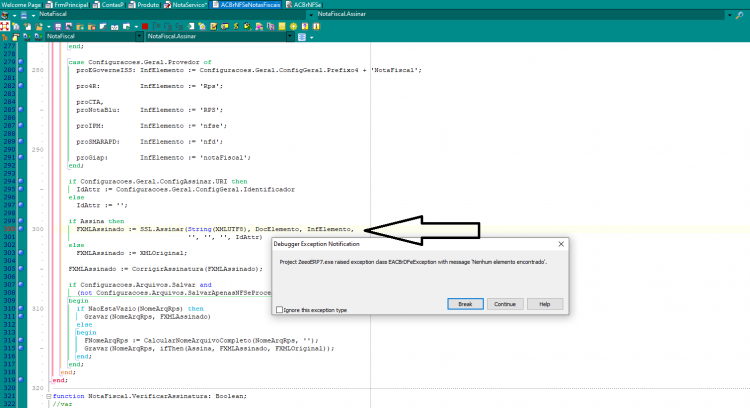Click 'Configuracoes.Geral.ConfigAssinar.URI' in if statement

click(x=154, y=181)
